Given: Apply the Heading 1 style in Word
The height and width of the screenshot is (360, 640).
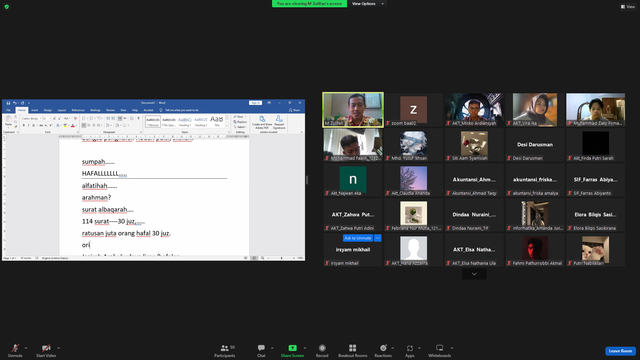Looking at the screenshot, I should click(x=184, y=121).
